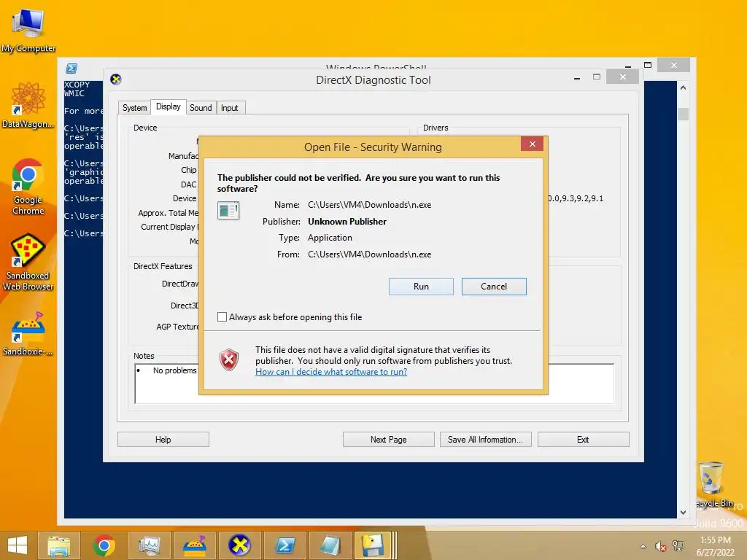
Task: Click Next Page button
Action: 388,439
